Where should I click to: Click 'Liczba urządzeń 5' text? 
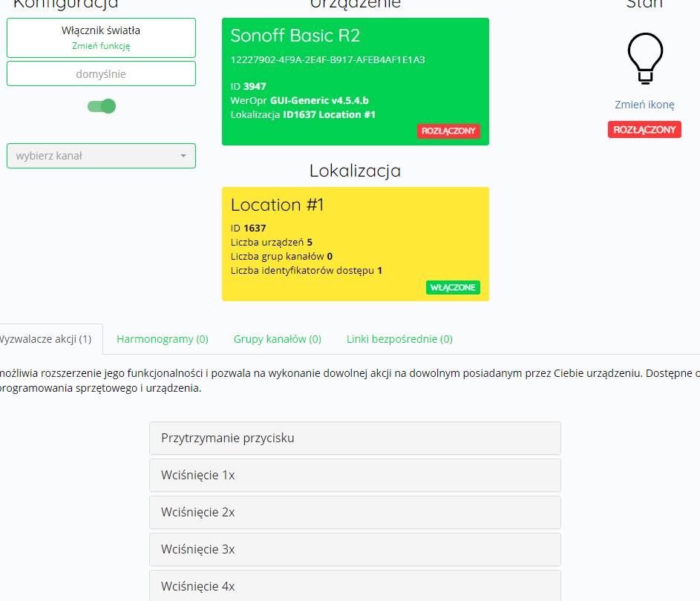coord(272,243)
